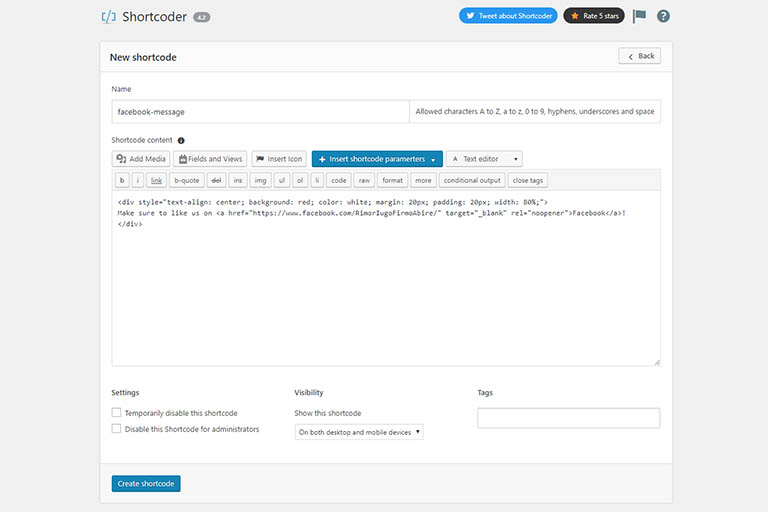768x512 pixels.
Task: Click the format quicktag button
Action: [392, 180]
